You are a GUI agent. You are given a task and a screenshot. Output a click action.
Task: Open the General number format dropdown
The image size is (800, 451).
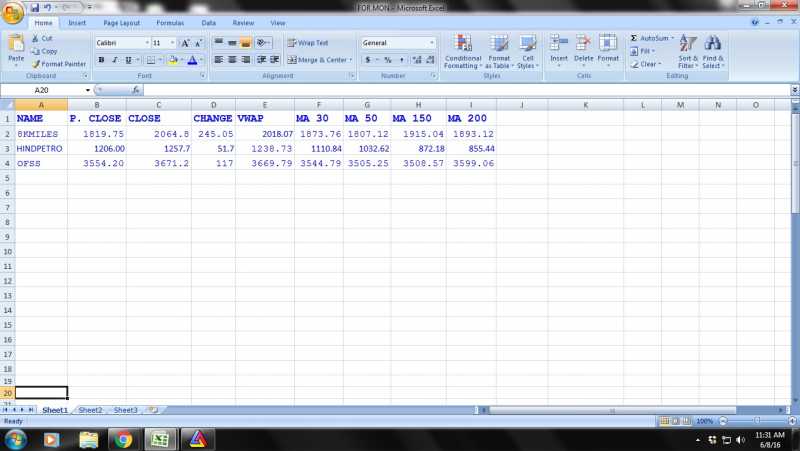tap(432, 43)
